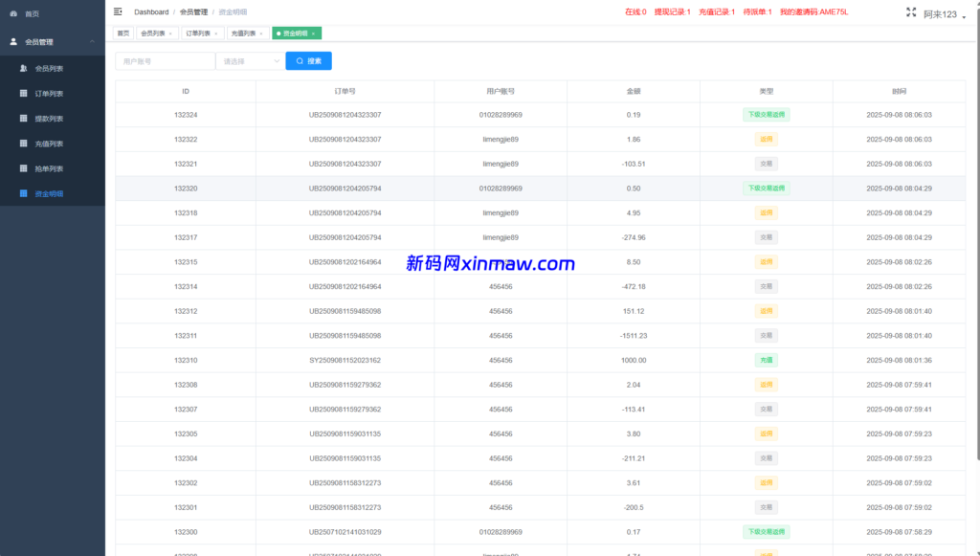Close the 会员列表 tab

(x=170, y=33)
